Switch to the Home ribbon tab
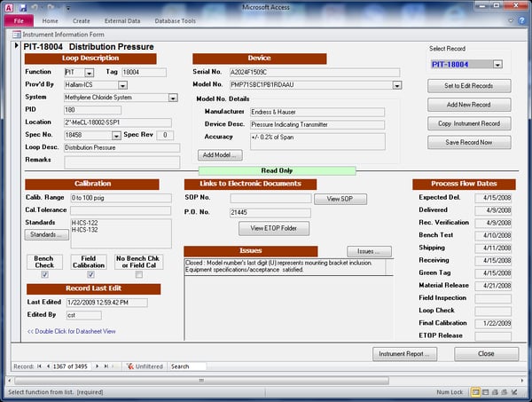 point(50,21)
